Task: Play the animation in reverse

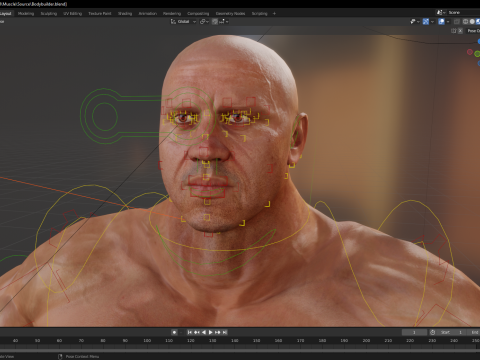Action: coord(204,332)
